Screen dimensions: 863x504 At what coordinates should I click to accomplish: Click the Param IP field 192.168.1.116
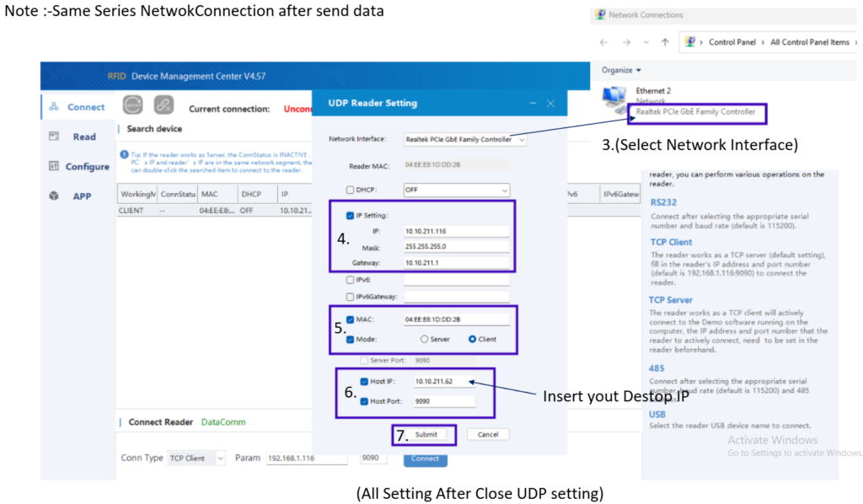click(x=307, y=458)
